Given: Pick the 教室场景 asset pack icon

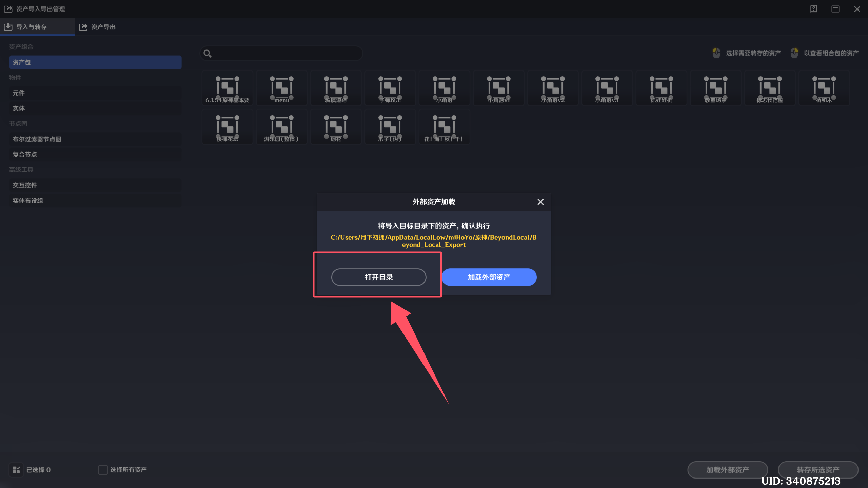Looking at the screenshot, I should [x=715, y=88].
